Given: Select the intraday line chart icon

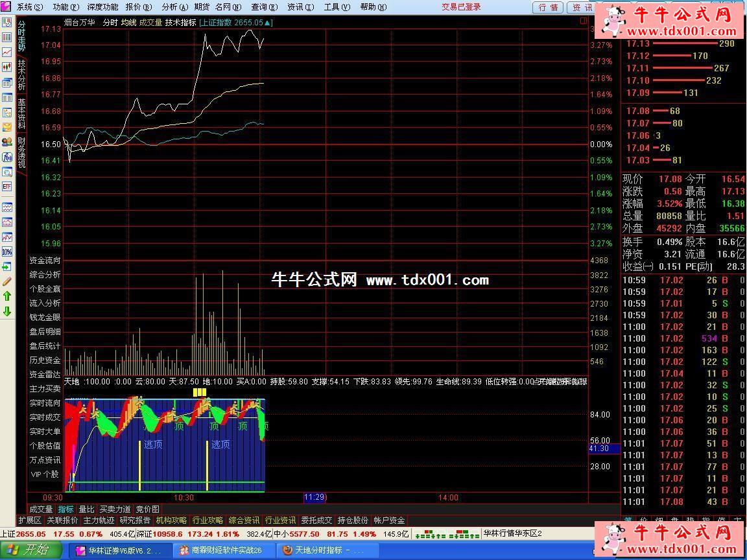Looking at the screenshot, I should pos(6,52).
